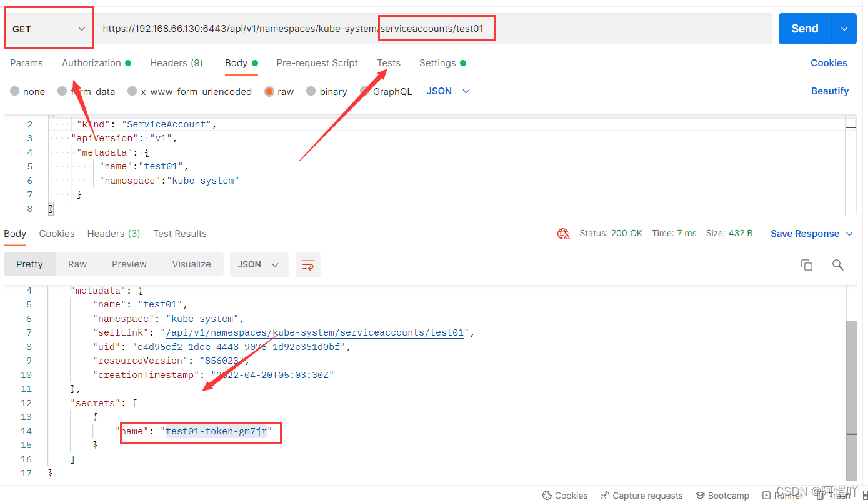Open the Pre-request Script tab
The image size is (868, 503).
pyautogui.click(x=317, y=63)
